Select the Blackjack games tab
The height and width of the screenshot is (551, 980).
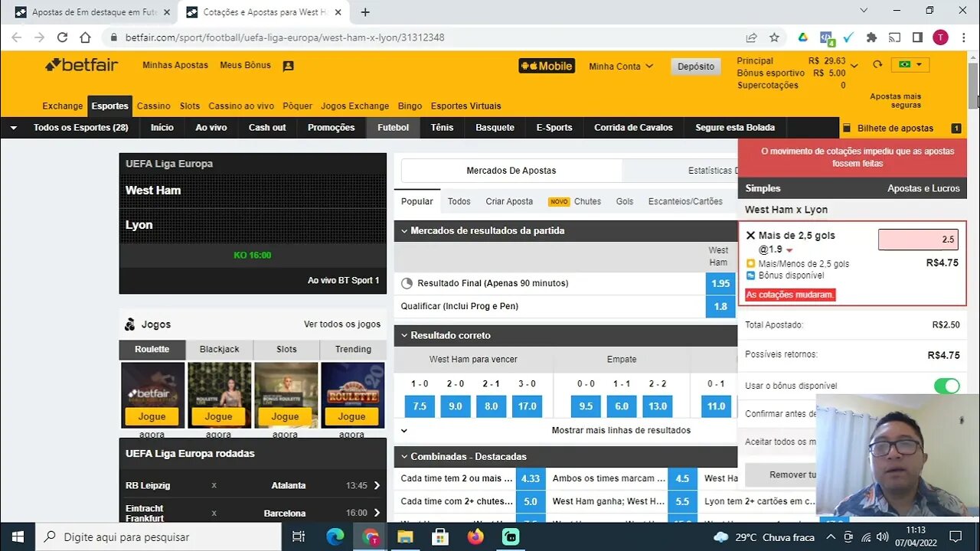tap(219, 349)
